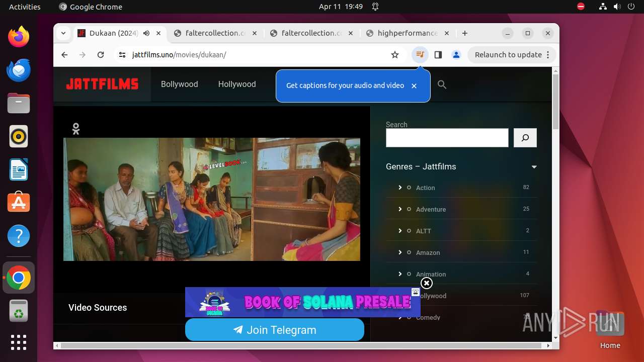Toggle Chrome side panel
The image size is (644, 362).
click(x=438, y=55)
